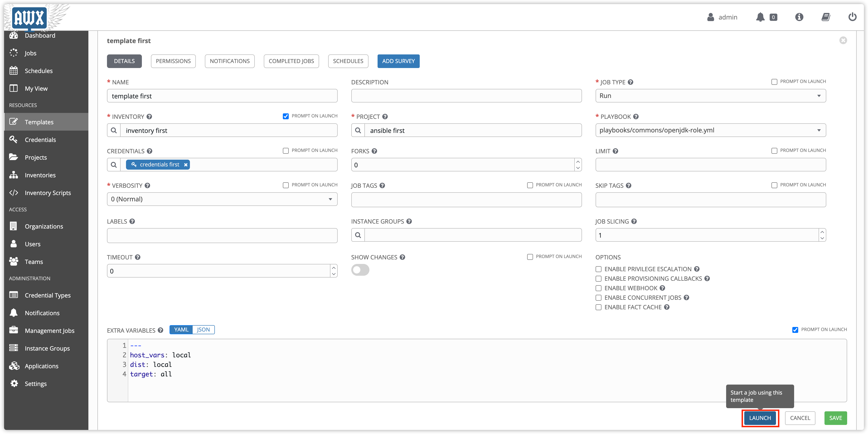Click the Description input field

point(466,96)
